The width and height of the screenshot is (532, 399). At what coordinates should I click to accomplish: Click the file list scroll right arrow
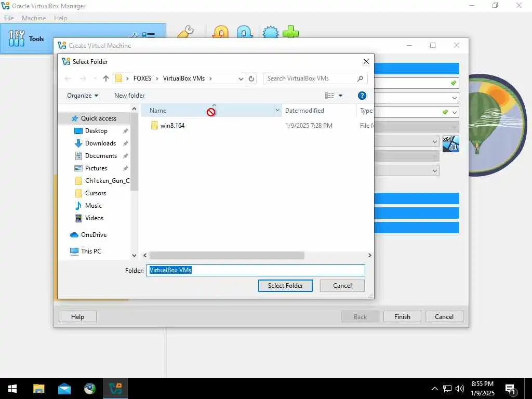pyautogui.click(x=370, y=256)
